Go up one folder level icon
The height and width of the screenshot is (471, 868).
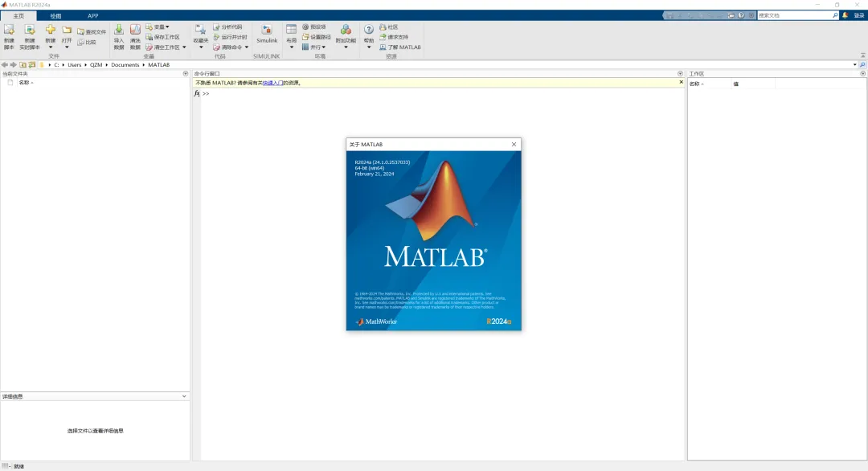[23, 65]
